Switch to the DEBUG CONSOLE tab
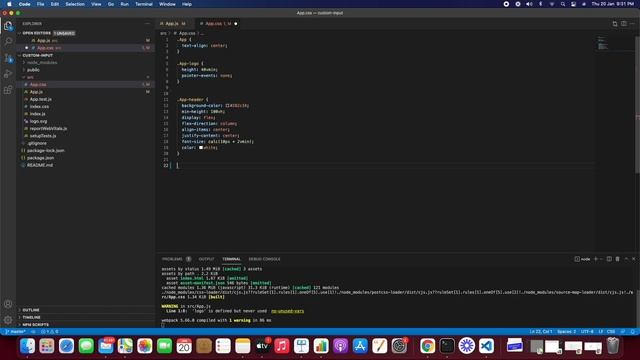This screenshot has height=360, width=640. [264, 259]
